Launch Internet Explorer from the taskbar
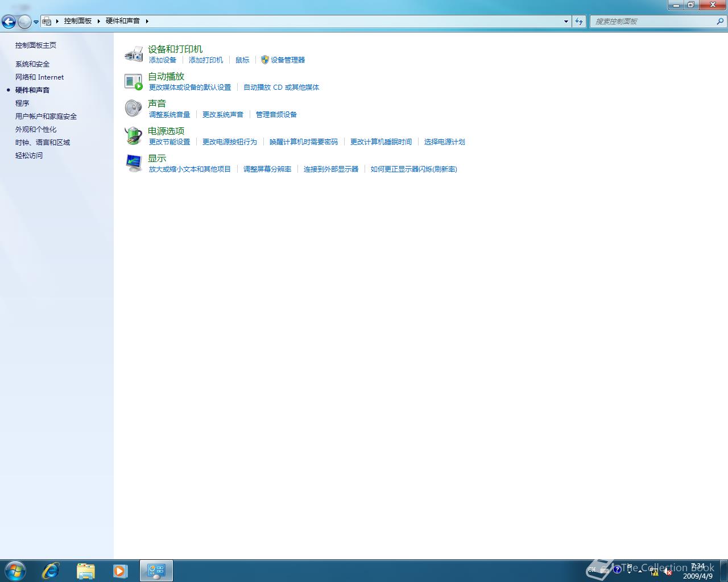This screenshot has height=582, width=728. coord(51,571)
